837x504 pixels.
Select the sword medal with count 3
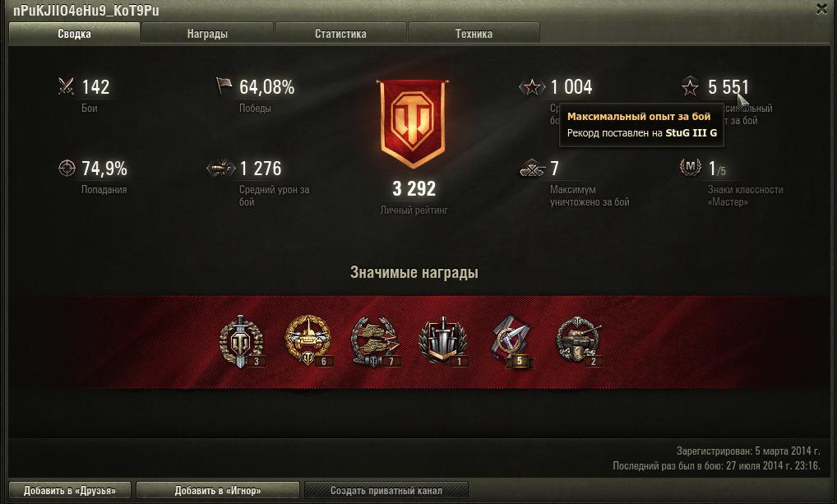point(241,340)
